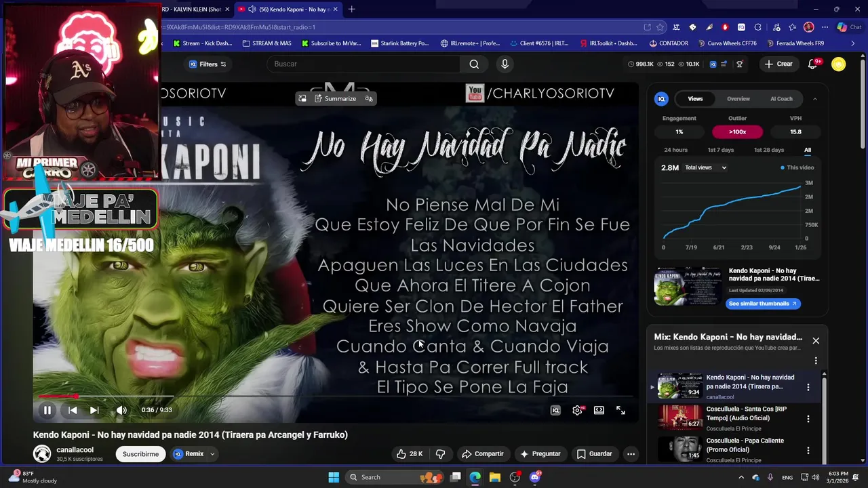Pause the video playback

pos(47,410)
